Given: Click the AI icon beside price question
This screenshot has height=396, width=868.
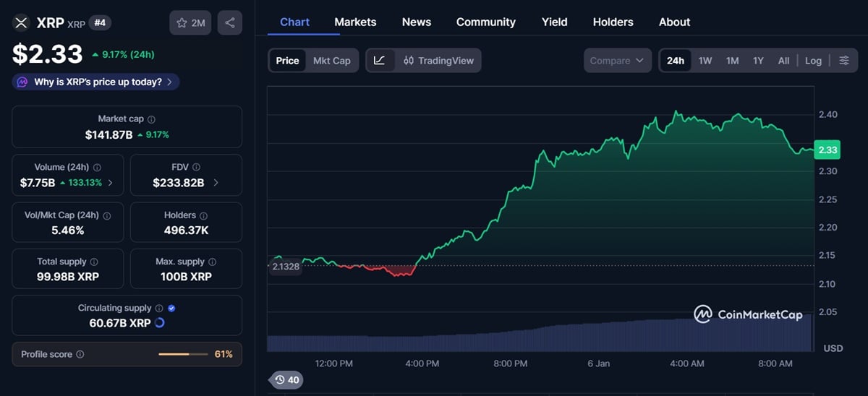Looking at the screenshot, I should tap(23, 82).
